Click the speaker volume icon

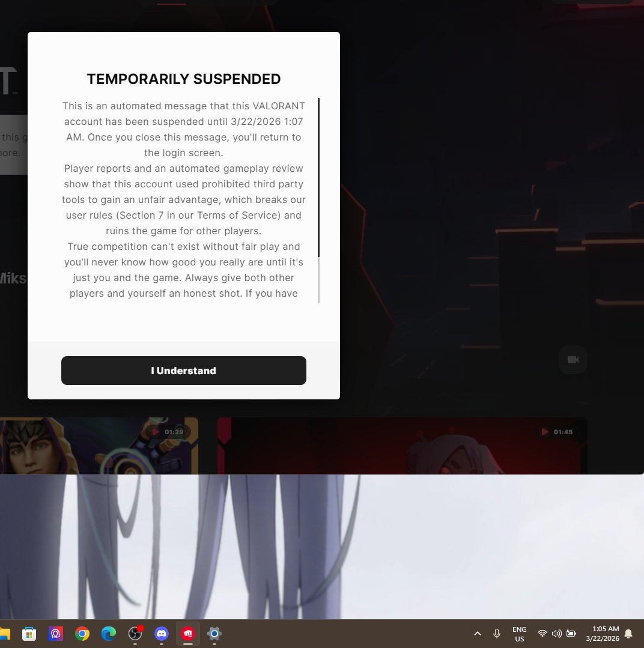click(556, 634)
